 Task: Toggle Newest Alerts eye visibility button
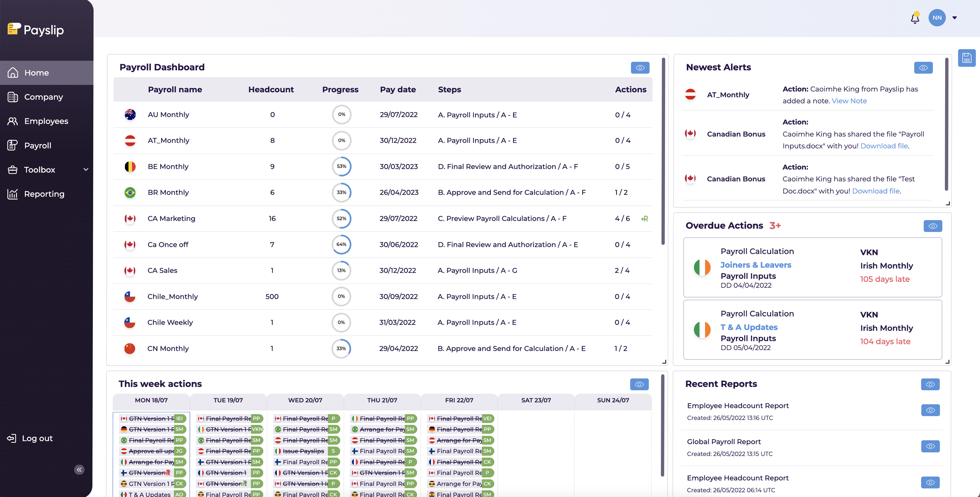tap(923, 68)
